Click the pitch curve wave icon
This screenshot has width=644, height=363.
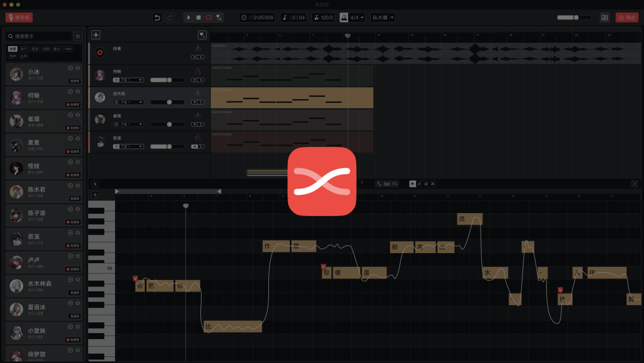click(379, 183)
